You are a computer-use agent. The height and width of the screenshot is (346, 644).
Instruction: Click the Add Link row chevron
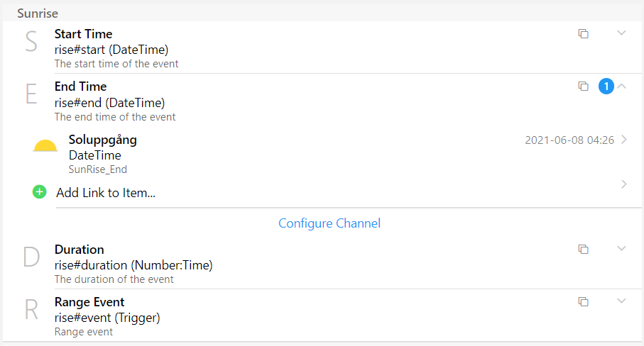624,184
